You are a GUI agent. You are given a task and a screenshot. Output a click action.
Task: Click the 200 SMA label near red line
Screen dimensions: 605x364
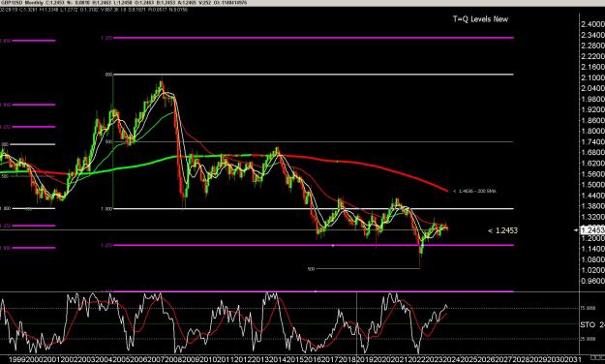(475, 191)
